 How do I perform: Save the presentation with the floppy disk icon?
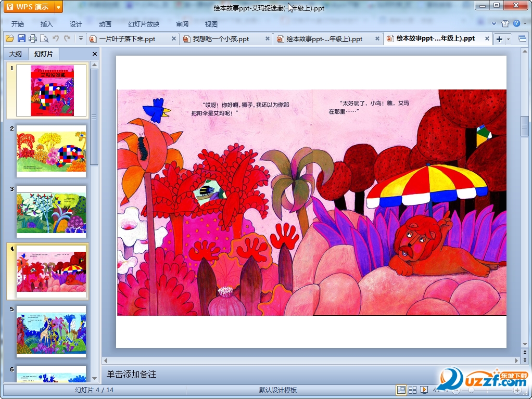pos(21,38)
